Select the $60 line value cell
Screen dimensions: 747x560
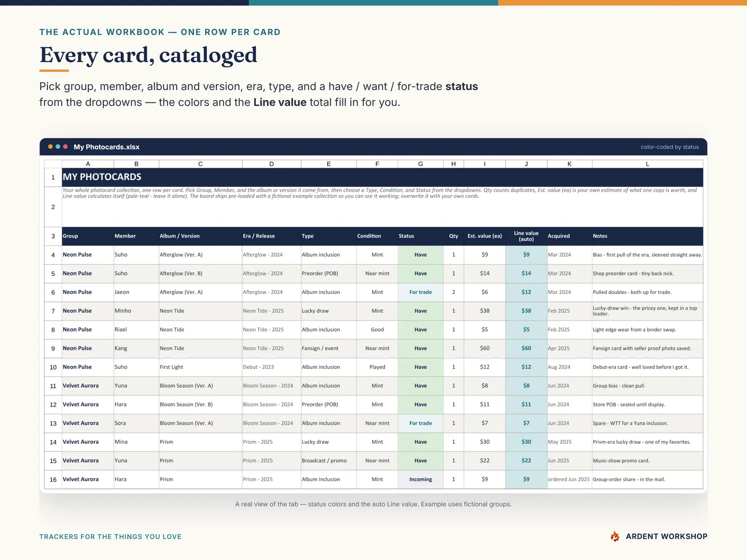click(526, 349)
